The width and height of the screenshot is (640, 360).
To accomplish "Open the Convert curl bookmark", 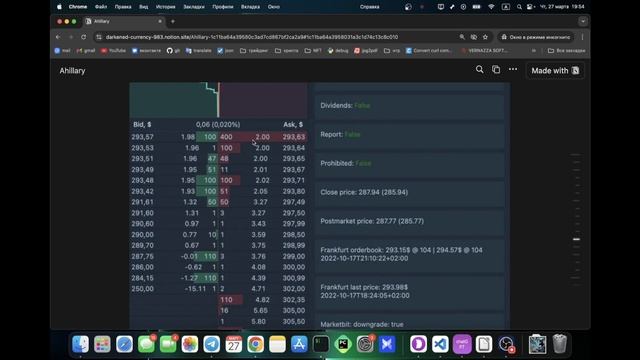I will point(429,51).
